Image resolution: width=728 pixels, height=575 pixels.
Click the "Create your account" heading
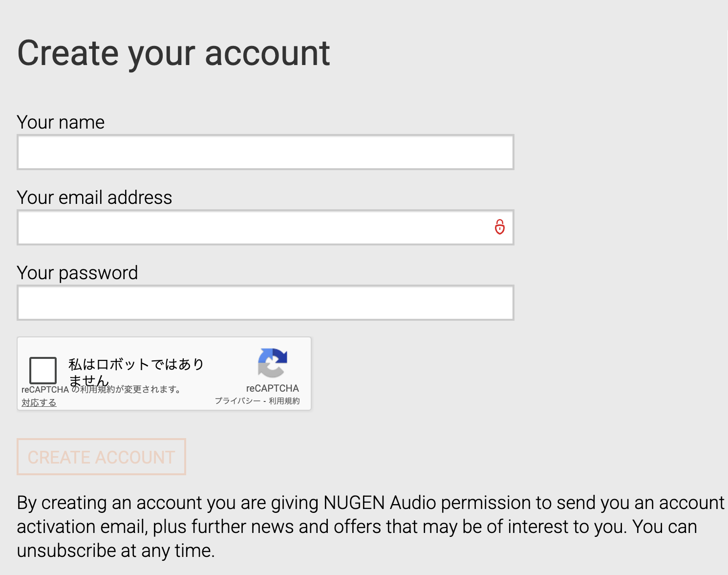click(173, 53)
